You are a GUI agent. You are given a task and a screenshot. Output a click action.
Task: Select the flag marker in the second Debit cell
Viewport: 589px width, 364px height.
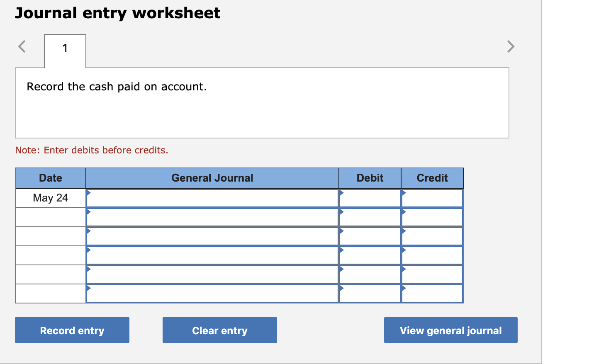click(x=341, y=212)
